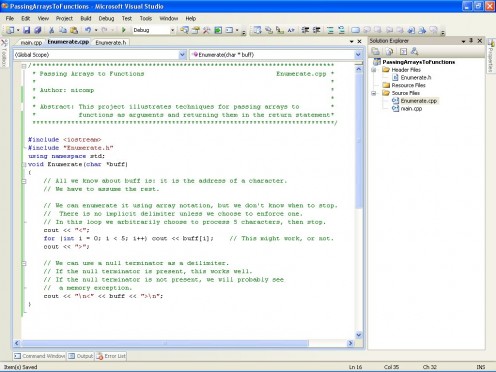The height and width of the screenshot is (372, 496).
Task: Click the editor vertical scrollbar down arrow
Action: pos(359,335)
